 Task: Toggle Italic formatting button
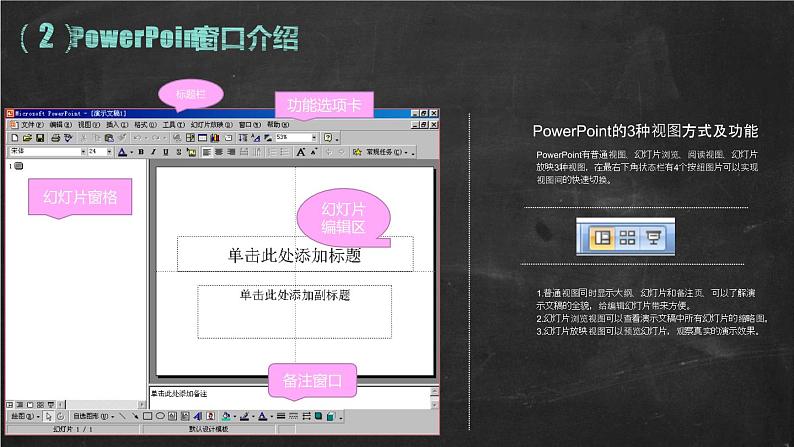(153, 151)
